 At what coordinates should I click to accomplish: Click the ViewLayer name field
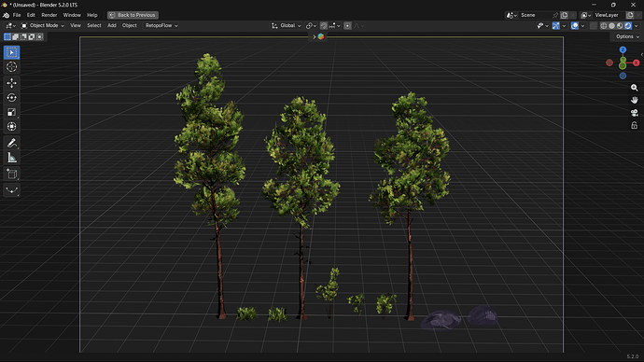609,15
